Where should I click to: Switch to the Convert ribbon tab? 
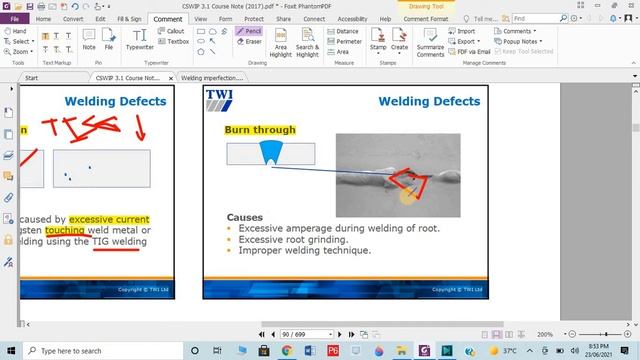click(73, 19)
